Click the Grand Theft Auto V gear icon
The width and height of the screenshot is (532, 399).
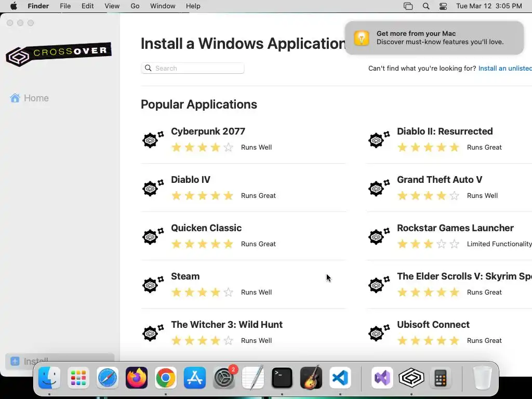click(x=379, y=188)
